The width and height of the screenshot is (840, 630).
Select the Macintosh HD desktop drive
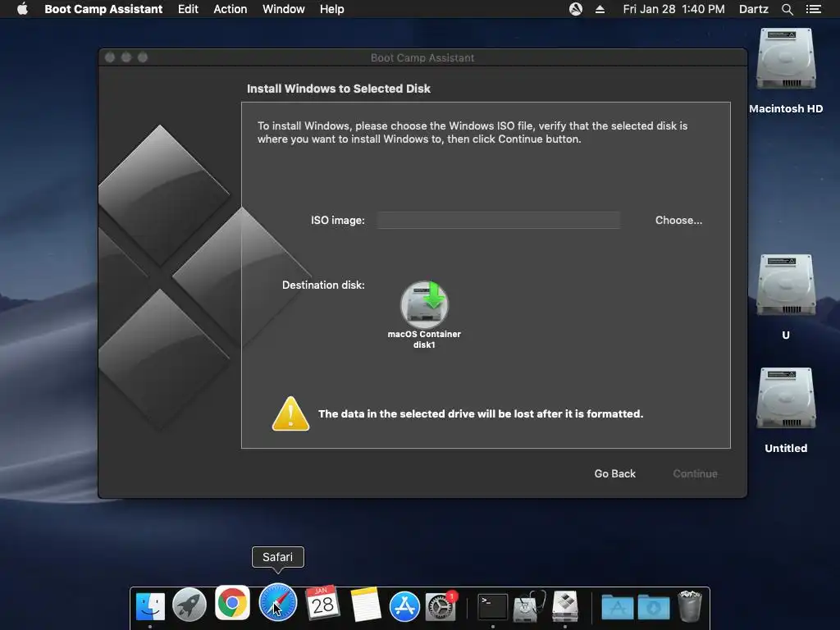pos(785,59)
